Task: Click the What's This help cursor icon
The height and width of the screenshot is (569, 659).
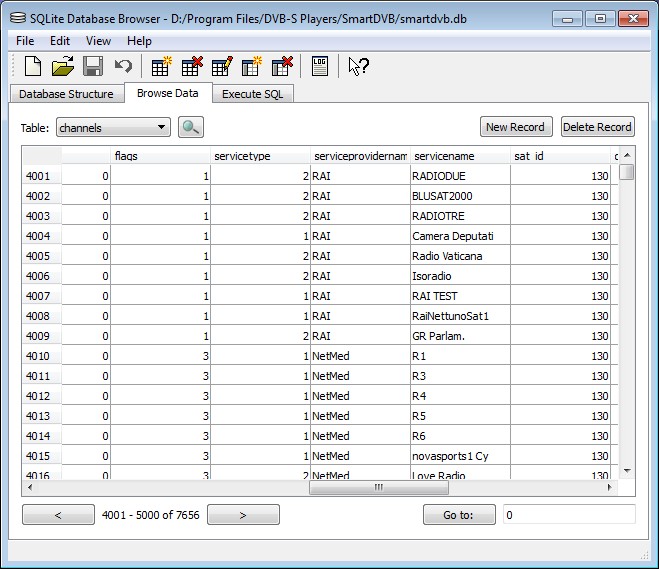Action: (x=358, y=66)
